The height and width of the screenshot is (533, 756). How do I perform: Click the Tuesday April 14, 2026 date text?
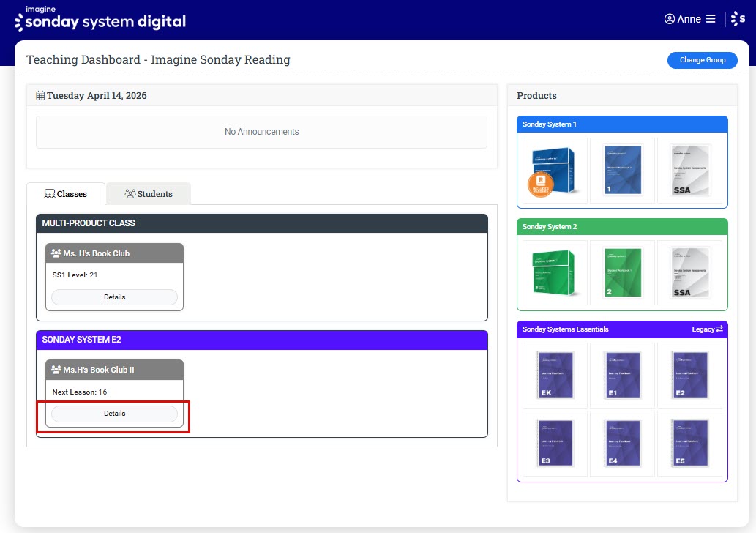[x=97, y=95]
